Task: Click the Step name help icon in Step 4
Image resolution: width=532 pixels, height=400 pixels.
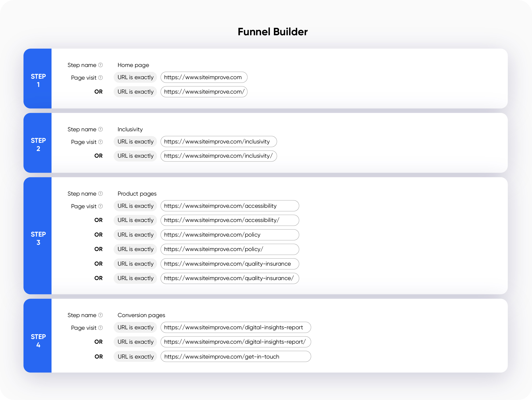Action: 100,315
